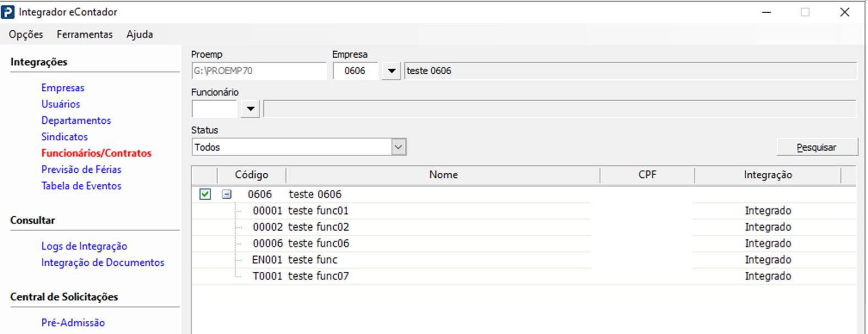
Task: Open the Funcionário dropdown arrow
Action: pyautogui.click(x=250, y=109)
